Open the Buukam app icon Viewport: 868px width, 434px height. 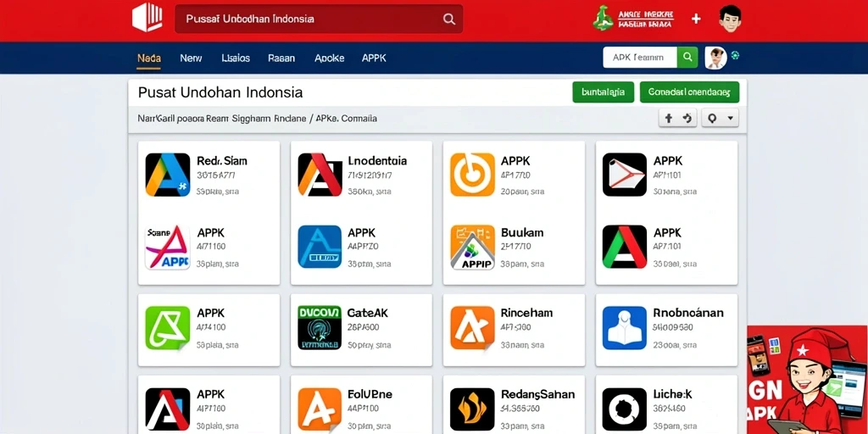[472, 248]
